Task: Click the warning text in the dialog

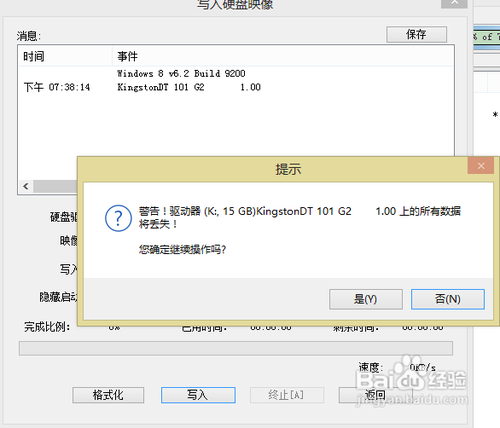Action: (x=300, y=217)
